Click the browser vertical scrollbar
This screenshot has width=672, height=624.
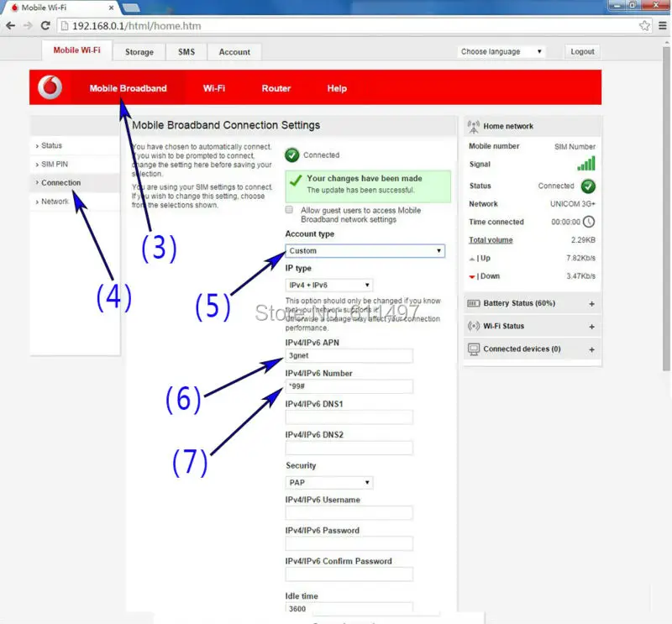(x=666, y=207)
